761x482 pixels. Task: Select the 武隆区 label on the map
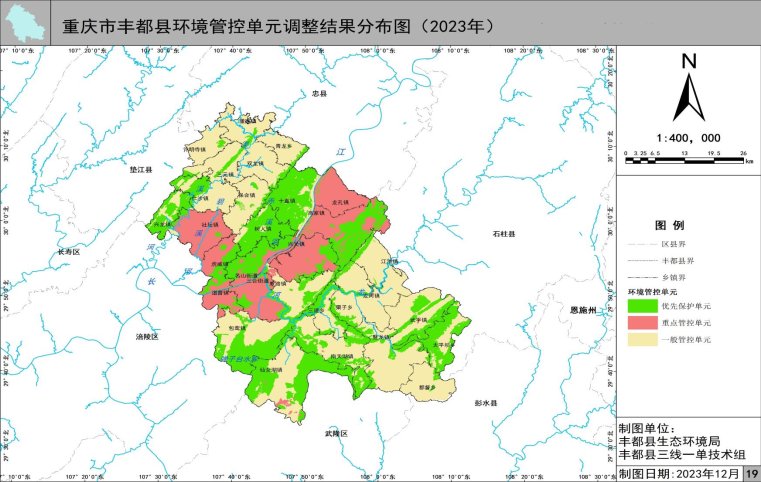point(336,433)
